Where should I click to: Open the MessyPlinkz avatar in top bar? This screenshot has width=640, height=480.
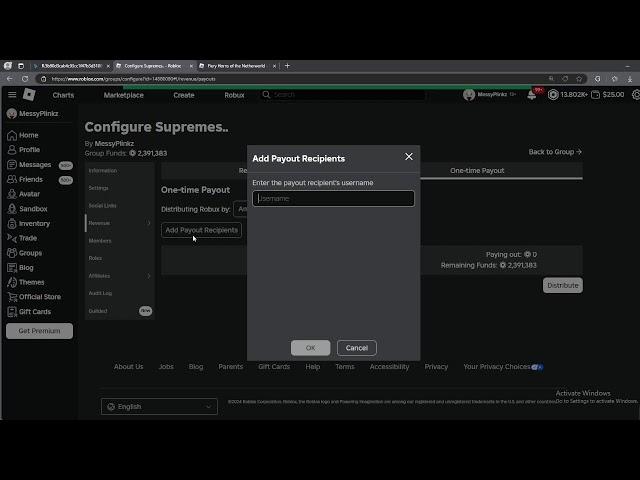click(469, 95)
